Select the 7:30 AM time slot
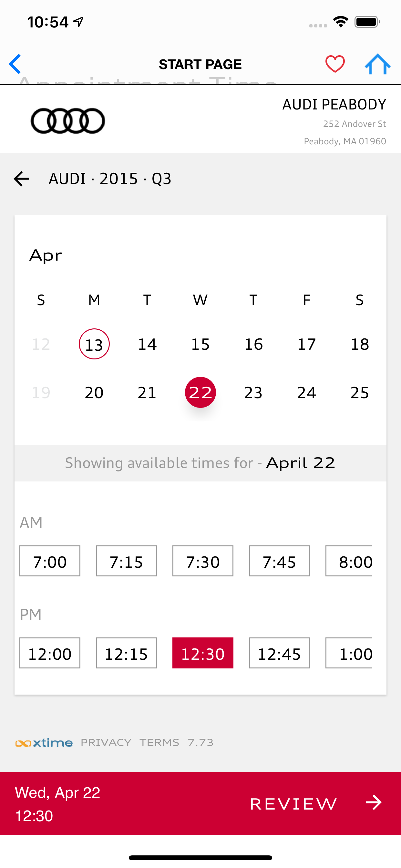This screenshot has width=401, height=868. (203, 561)
